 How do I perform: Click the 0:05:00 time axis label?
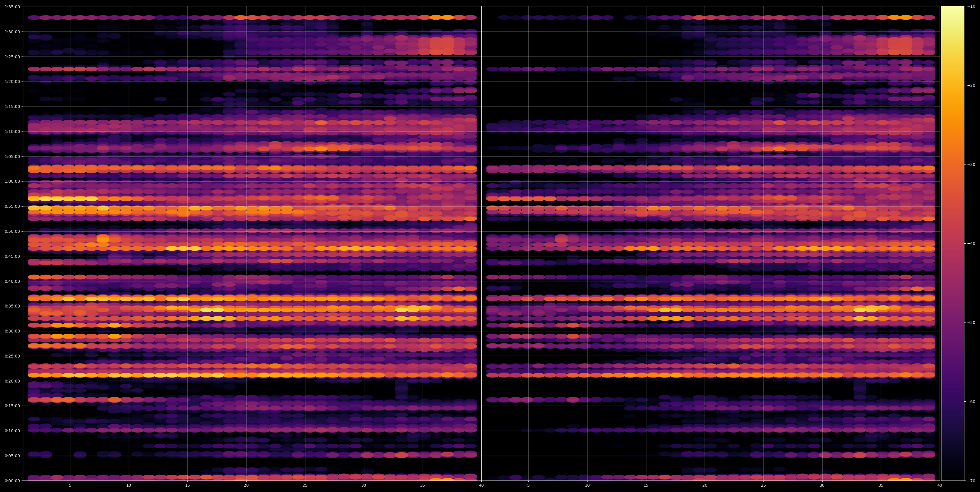[x=13, y=456]
